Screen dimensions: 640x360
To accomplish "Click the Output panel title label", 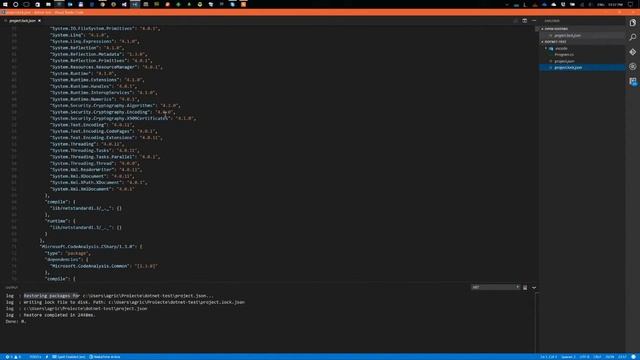I will [x=11, y=288].
